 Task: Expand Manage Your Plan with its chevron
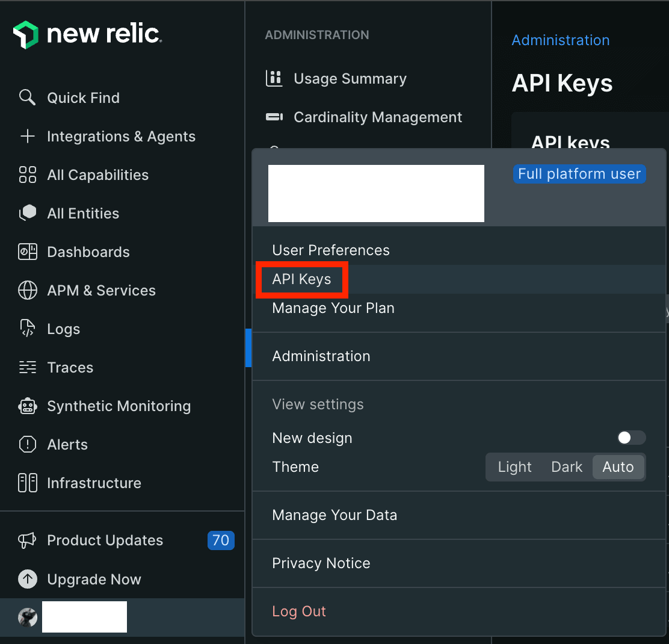coord(665,312)
